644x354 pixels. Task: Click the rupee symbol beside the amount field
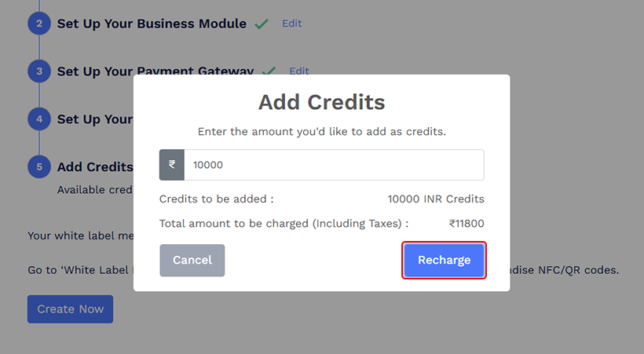click(172, 165)
